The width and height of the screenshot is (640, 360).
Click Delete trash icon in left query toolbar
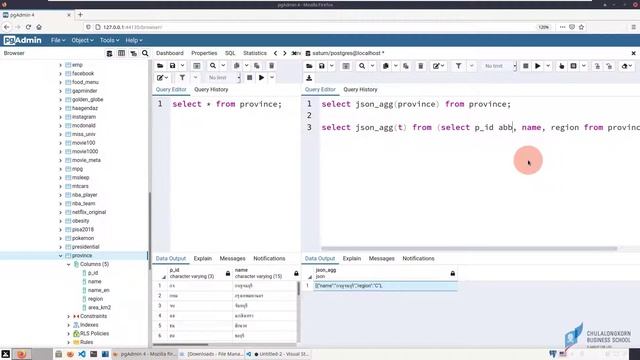click(271, 66)
